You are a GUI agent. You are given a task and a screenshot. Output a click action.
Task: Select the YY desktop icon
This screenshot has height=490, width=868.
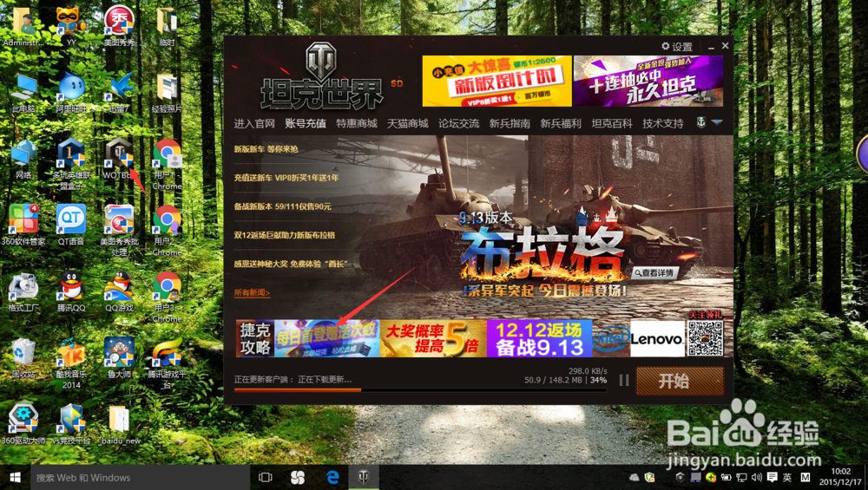71,26
